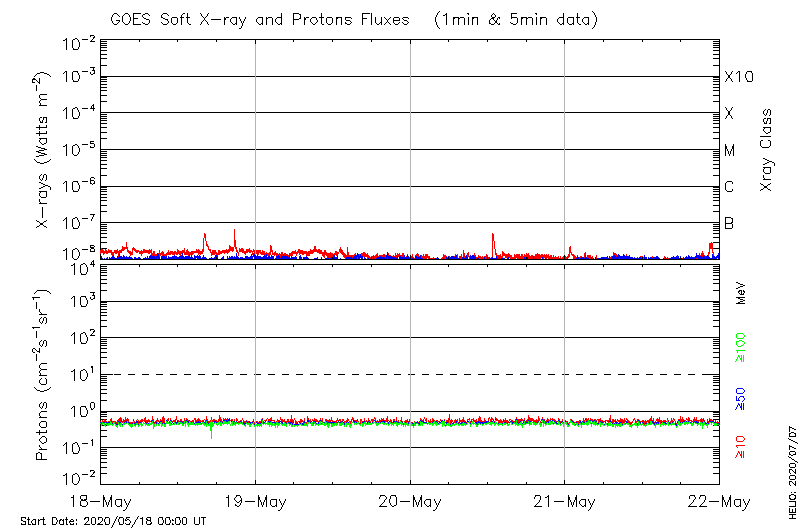This screenshot has width=800, height=530.
Task: Select the B flare class label
Action: [x=729, y=223]
